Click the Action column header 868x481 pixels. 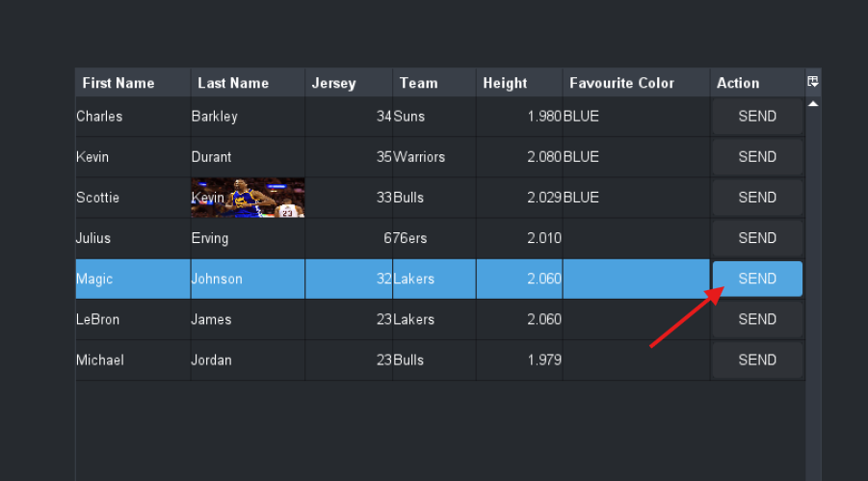739,83
